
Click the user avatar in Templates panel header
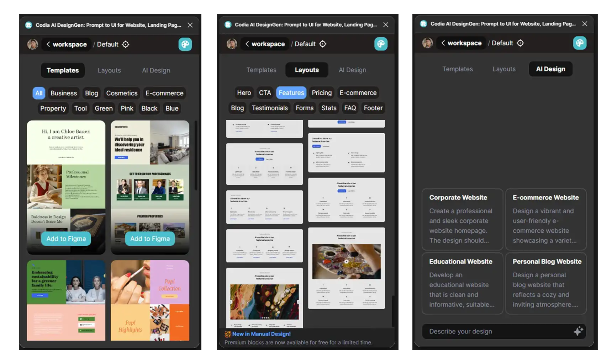click(33, 44)
